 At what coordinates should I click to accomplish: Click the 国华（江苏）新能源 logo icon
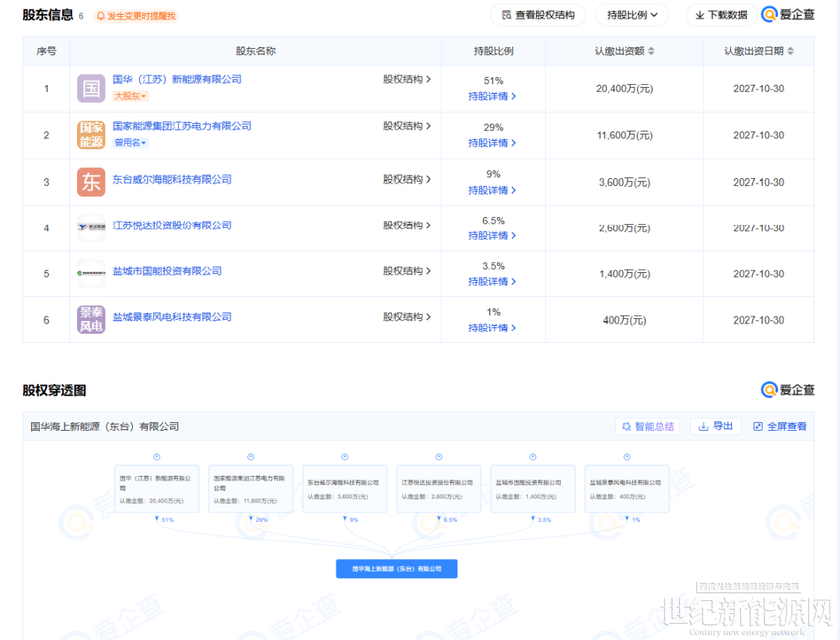click(x=91, y=89)
